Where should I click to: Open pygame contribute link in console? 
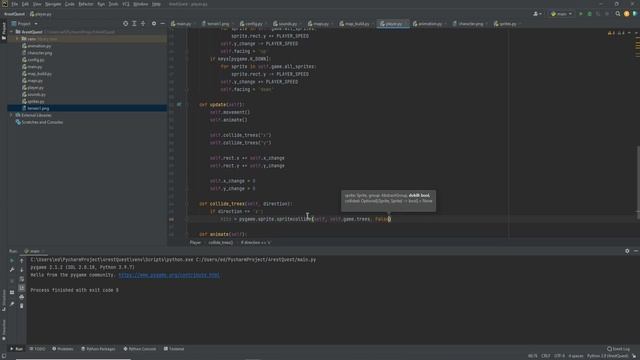click(169, 275)
